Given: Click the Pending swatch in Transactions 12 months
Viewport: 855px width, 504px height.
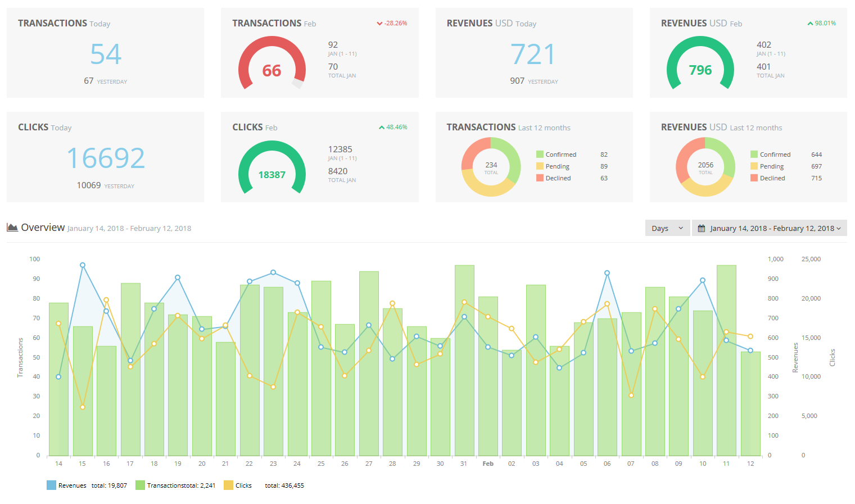Looking at the screenshot, I should (x=540, y=166).
